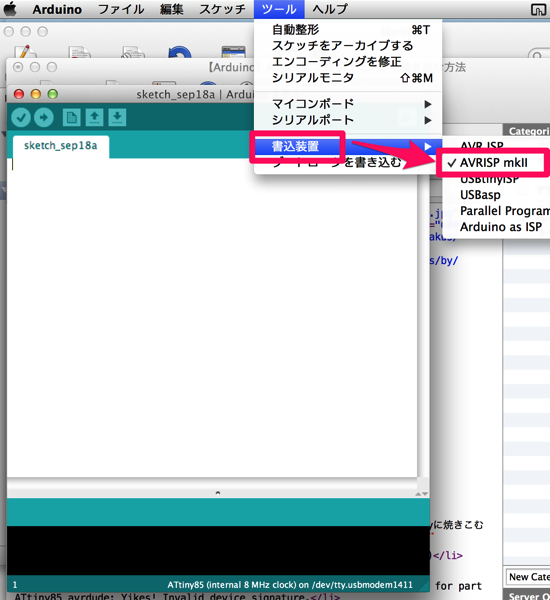Viewport: 550px width, 600px height.
Task: Choose スケッチをアーカイブする menu item
Action: (x=348, y=46)
